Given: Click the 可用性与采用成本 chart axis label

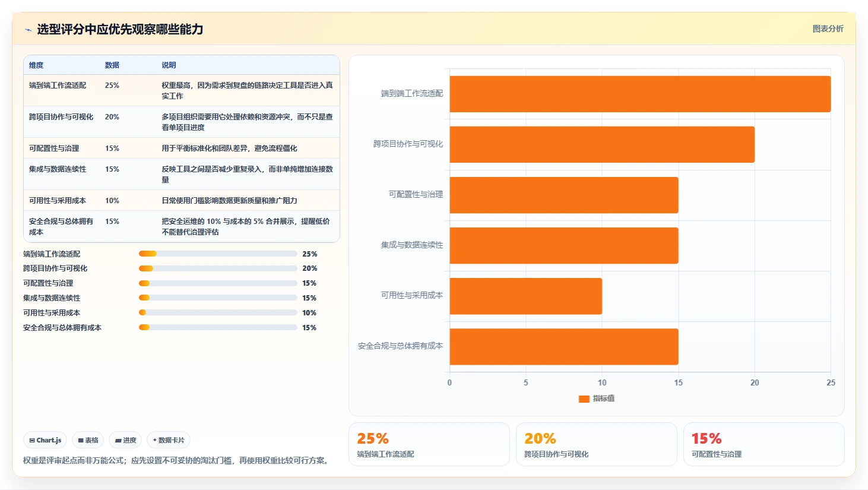Looking at the screenshot, I should (x=412, y=295).
